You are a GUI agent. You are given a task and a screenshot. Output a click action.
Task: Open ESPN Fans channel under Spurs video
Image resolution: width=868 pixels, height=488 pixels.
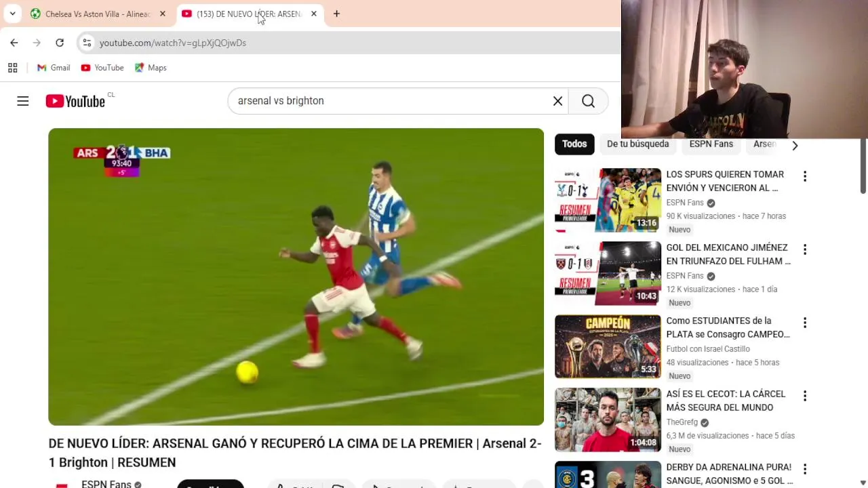(685, 203)
